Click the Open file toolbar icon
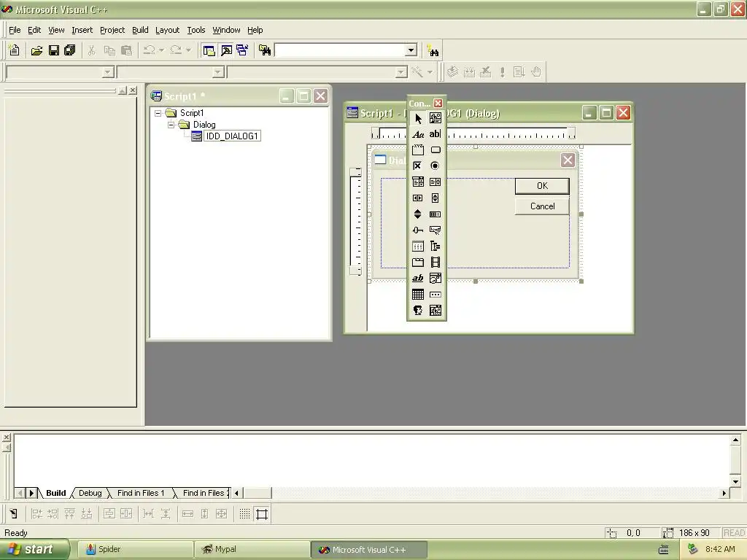 (x=36, y=50)
